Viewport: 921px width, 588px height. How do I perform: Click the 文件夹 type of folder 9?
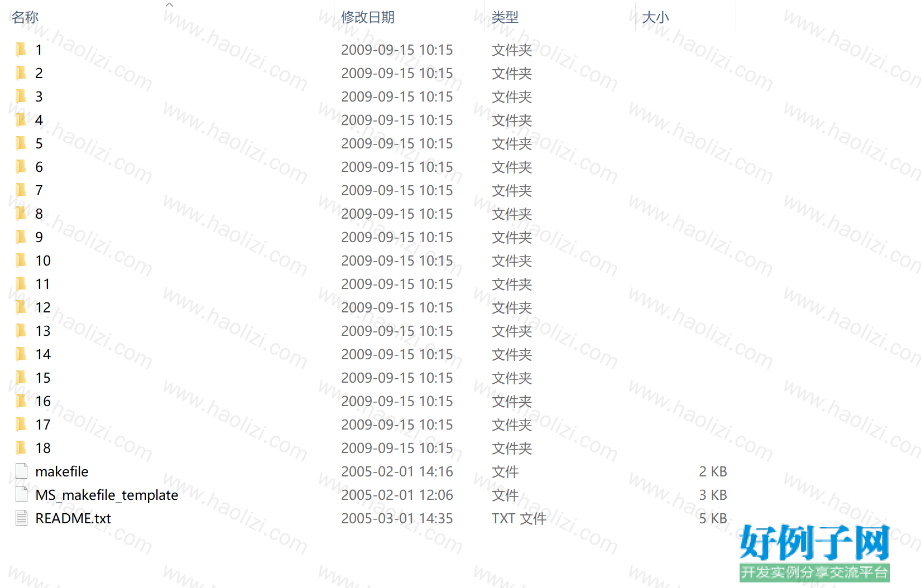[x=512, y=237]
